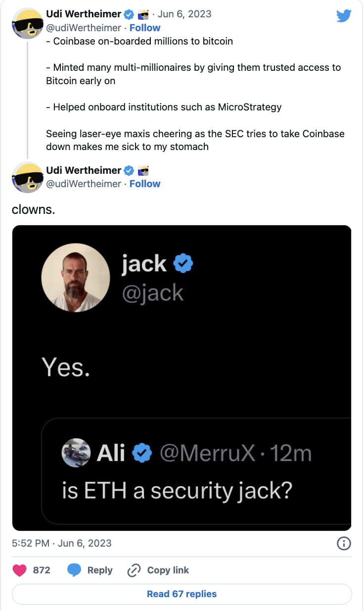Click Follow under the reply tweet
The image size is (364, 611).
click(145, 183)
